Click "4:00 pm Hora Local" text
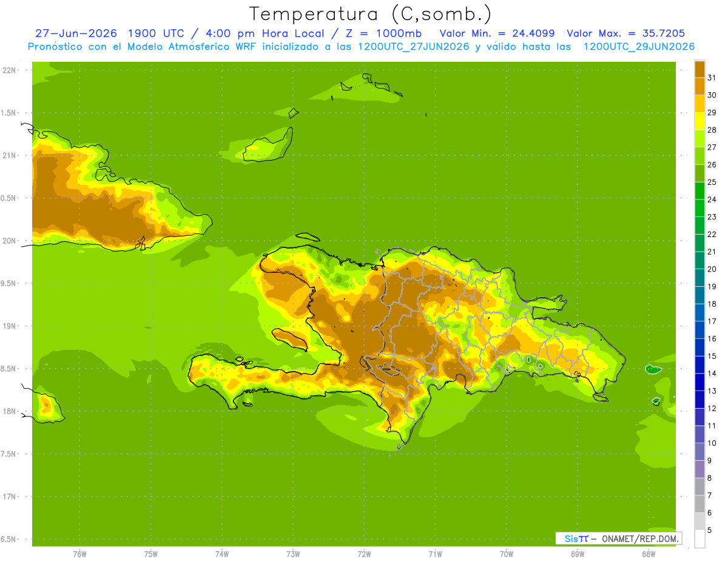Viewport: 728px width, 562px height. [x=265, y=33]
